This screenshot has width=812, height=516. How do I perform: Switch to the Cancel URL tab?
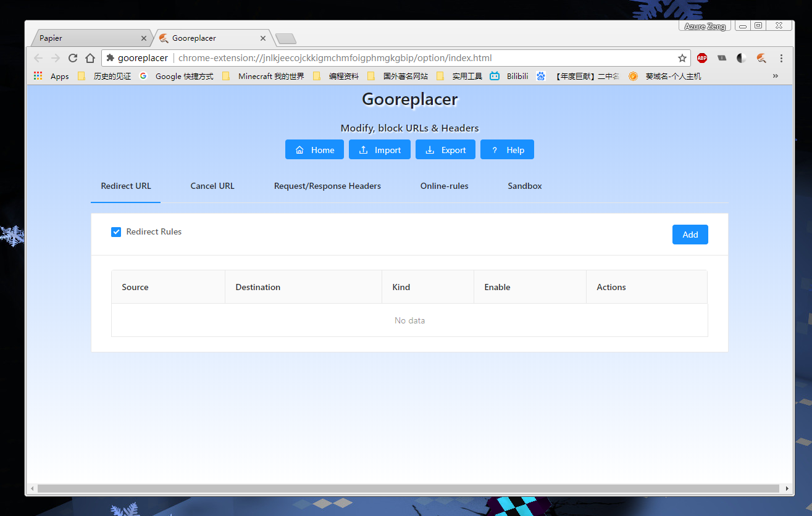(212, 186)
